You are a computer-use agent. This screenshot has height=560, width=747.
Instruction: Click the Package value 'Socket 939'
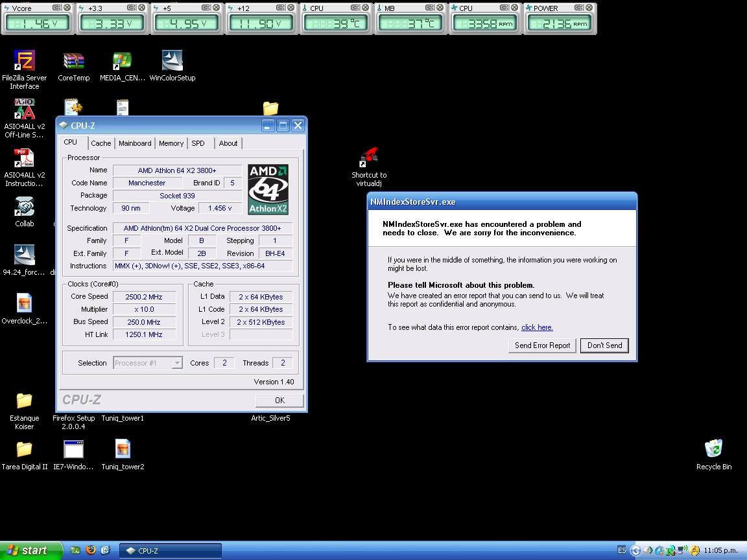pos(177,196)
